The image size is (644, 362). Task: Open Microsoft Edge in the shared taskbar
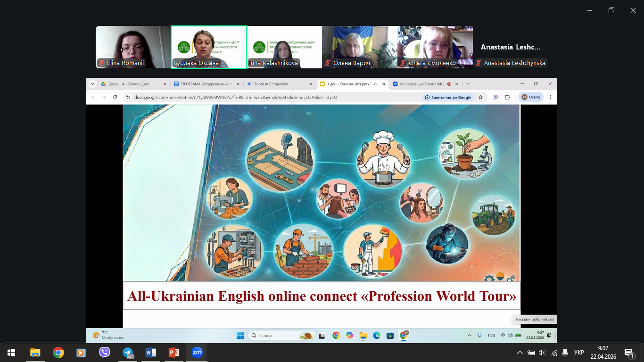click(x=376, y=336)
